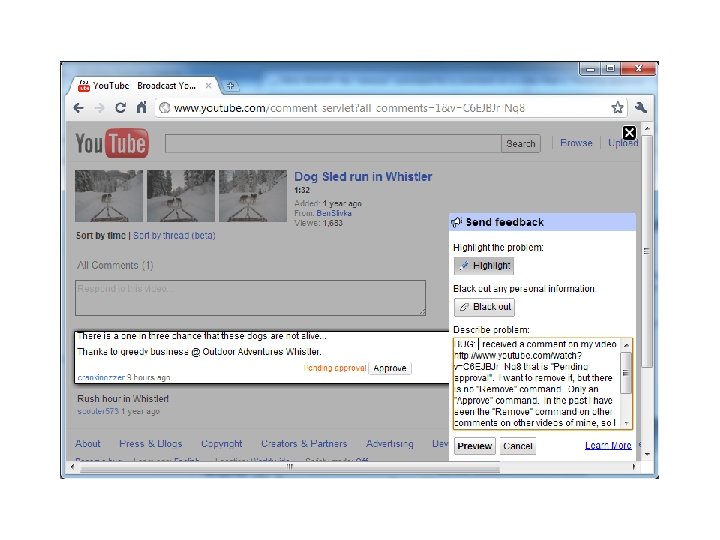Go back with the browser back arrow

pyautogui.click(x=79, y=108)
